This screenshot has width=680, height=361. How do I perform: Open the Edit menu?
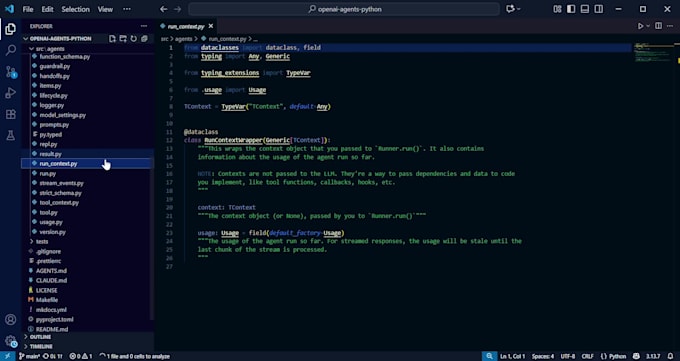coord(47,9)
